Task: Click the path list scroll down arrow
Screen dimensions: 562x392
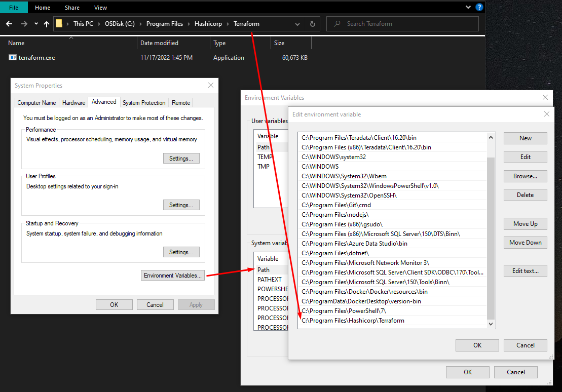Action: point(491,324)
